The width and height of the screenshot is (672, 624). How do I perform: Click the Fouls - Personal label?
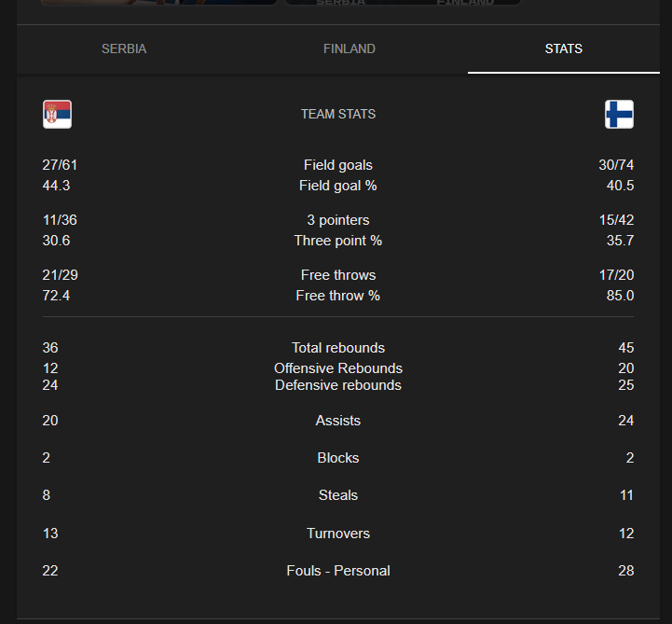338,571
